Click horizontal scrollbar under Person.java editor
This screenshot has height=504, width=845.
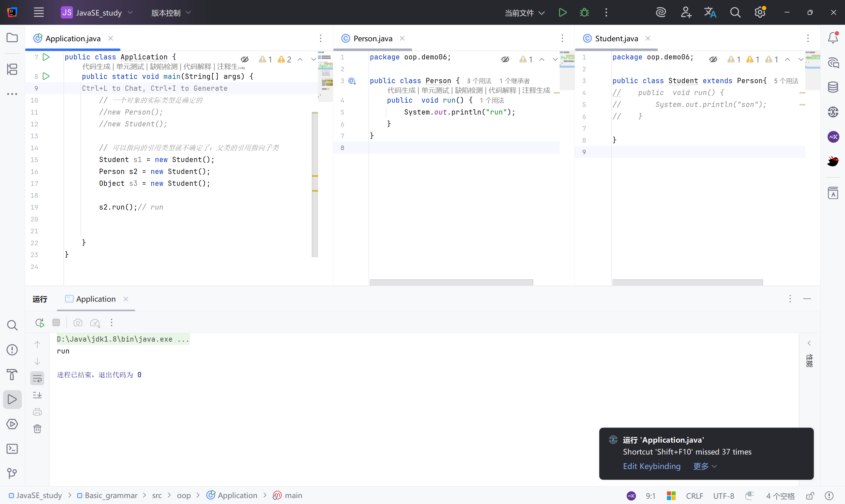tap(451, 282)
